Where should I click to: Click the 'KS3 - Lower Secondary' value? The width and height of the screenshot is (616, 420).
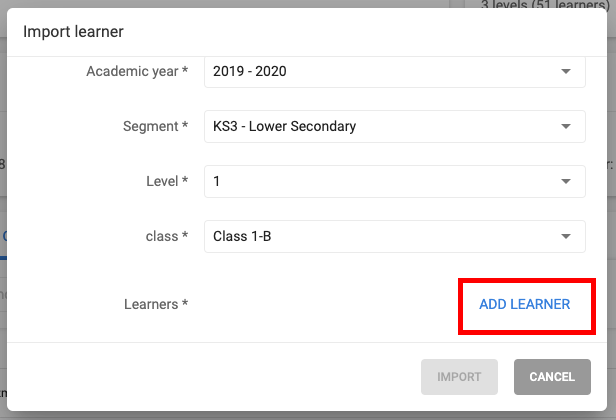click(284, 127)
